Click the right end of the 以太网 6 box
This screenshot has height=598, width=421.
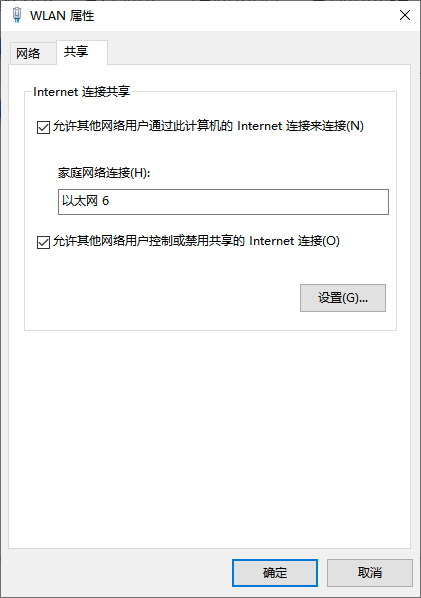378,202
